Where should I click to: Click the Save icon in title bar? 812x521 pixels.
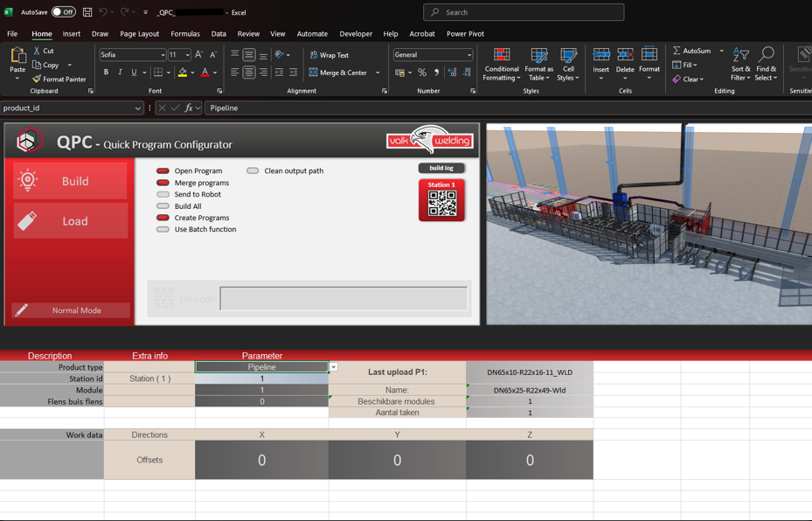(87, 12)
